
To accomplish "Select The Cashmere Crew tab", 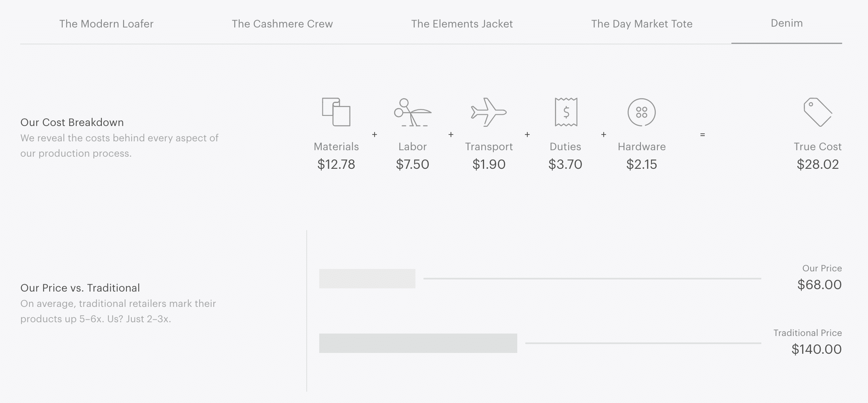I will click(x=282, y=24).
